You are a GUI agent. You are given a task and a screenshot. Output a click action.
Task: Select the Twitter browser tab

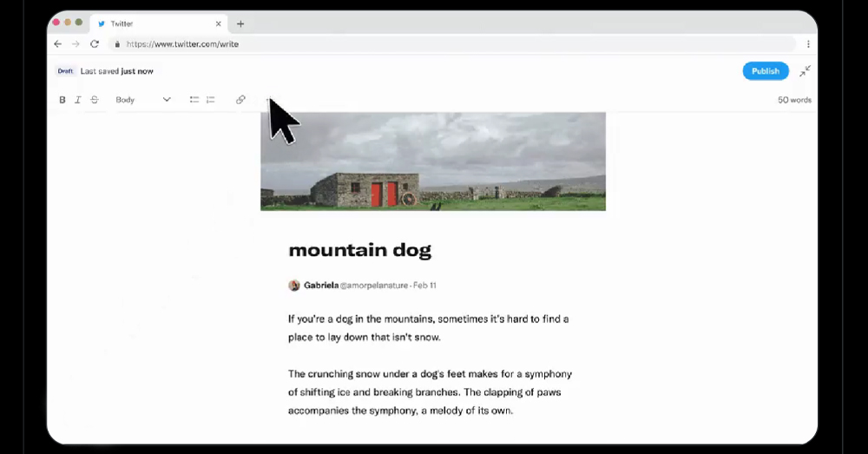tap(148, 23)
